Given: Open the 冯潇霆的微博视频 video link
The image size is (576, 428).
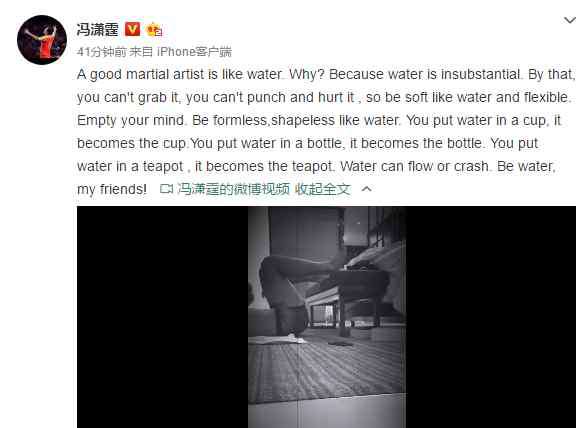Looking at the screenshot, I should (234, 189).
